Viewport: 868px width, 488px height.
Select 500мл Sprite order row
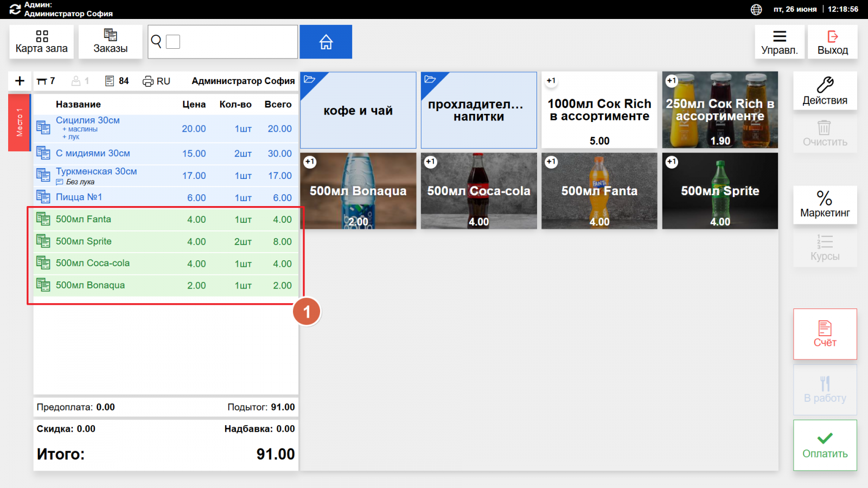pos(165,241)
